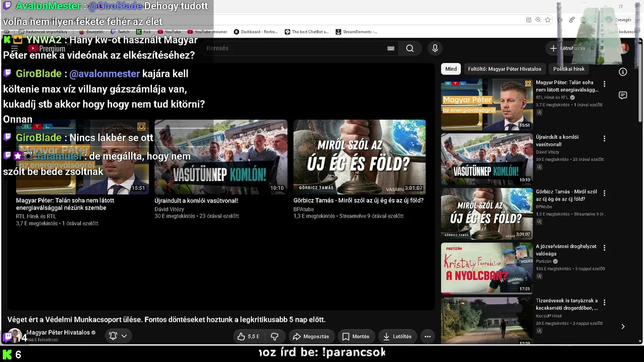The image size is (644, 362).
Task: Open the three-dot more actions menu below video
Action: coord(428,336)
